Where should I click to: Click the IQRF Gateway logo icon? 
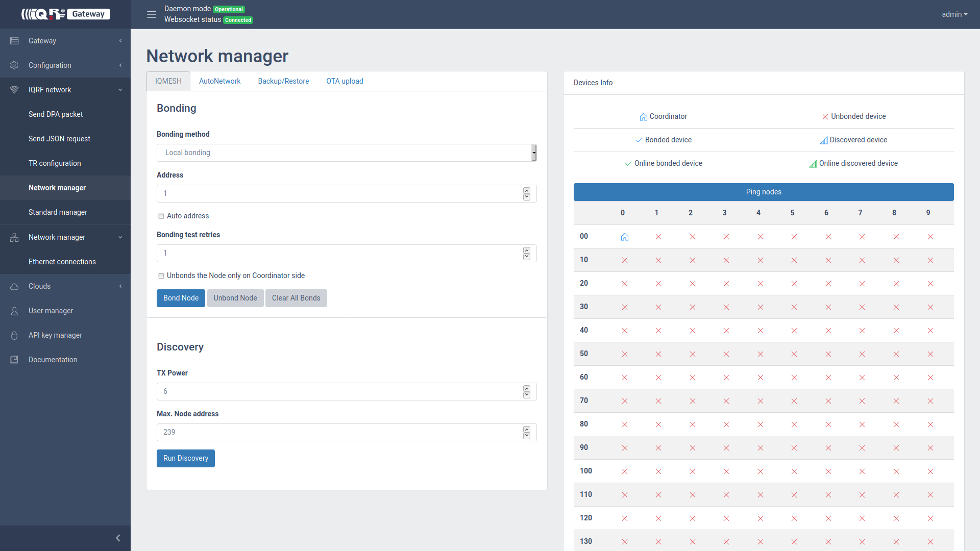pos(65,14)
